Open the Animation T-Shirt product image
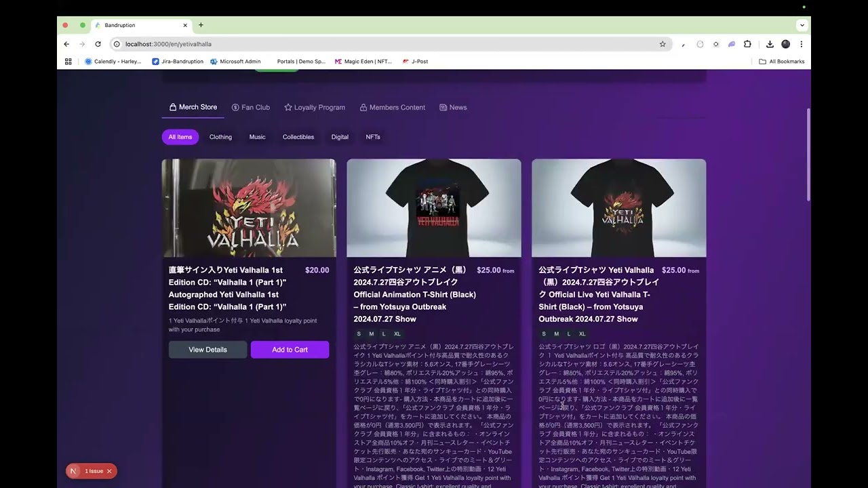This screenshot has height=488, width=868. pyautogui.click(x=434, y=208)
